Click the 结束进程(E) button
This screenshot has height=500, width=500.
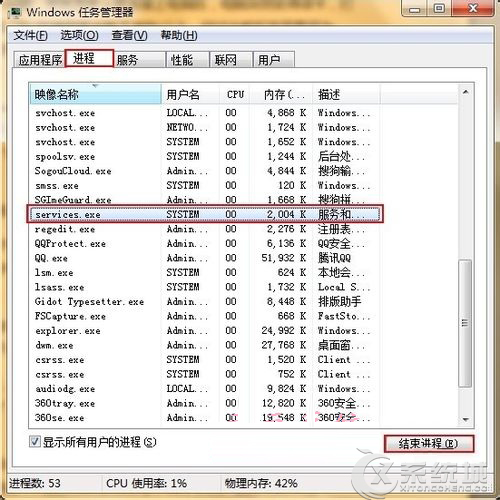pyautogui.click(x=429, y=444)
